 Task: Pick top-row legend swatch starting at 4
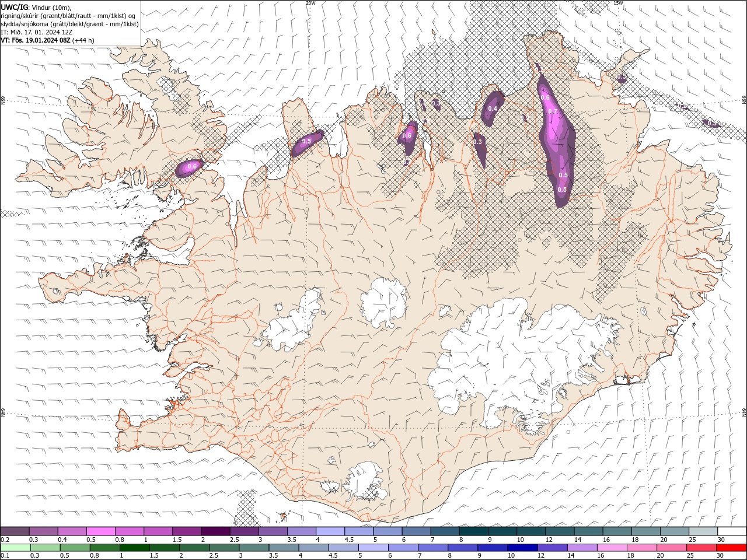point(329,531)
